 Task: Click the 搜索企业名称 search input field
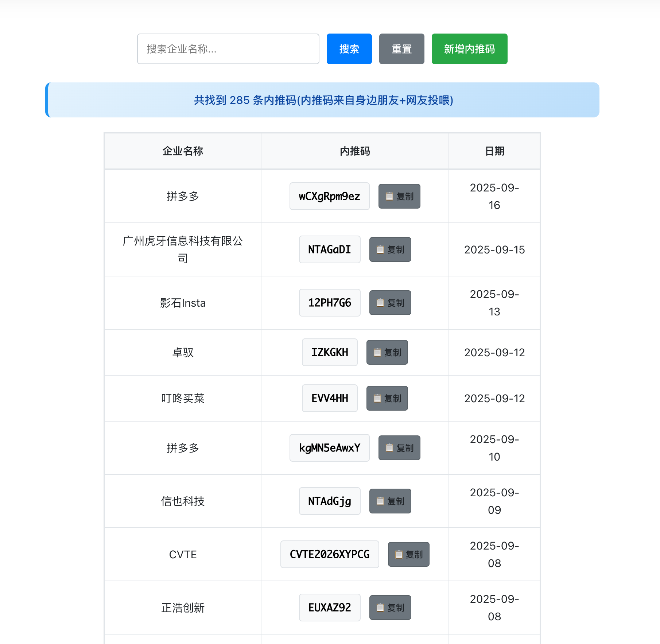(x=228, y=49)
